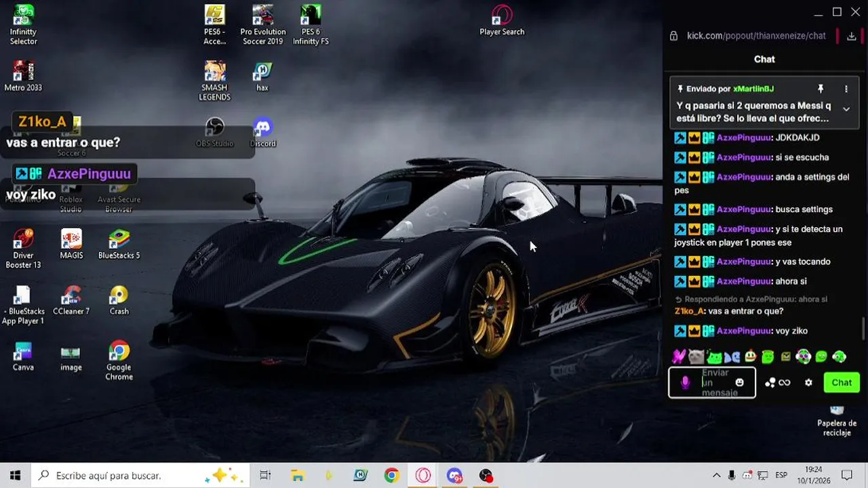Click the download icon in the browser bar
The width and height of the screenshot is (868, 488).
point(851,36)
